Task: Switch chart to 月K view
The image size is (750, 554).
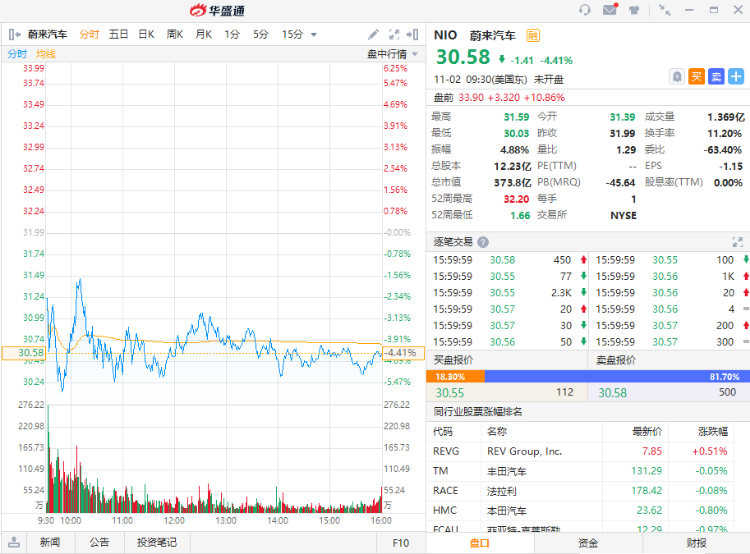Action: point(203,34)
